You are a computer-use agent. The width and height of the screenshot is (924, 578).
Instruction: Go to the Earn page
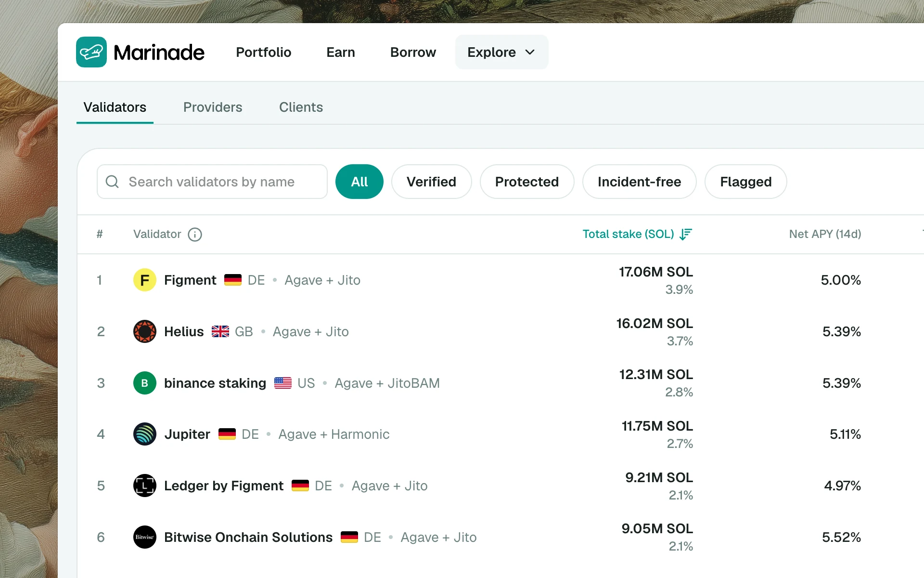click(x=341, y=52)
